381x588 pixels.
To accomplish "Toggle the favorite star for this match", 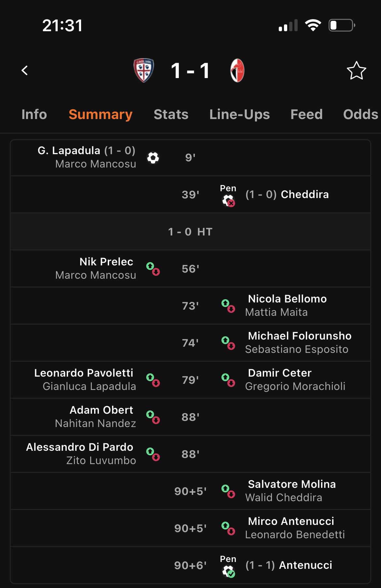I will tap(356, 71).
